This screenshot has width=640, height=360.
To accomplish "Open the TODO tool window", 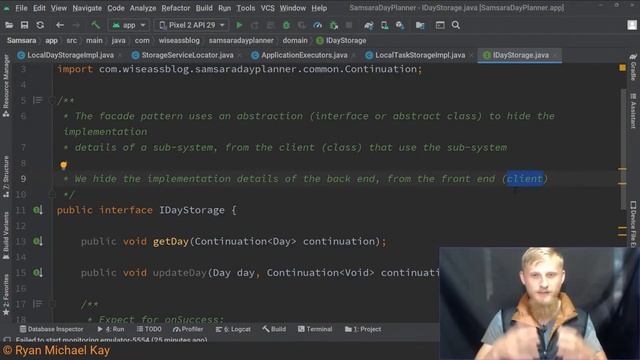I will point(149,329).
